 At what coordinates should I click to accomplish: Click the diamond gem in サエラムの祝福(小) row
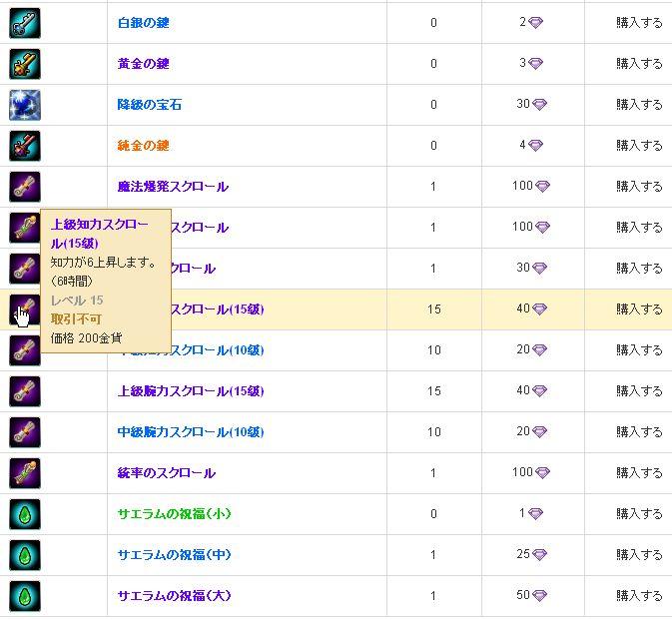535,514
